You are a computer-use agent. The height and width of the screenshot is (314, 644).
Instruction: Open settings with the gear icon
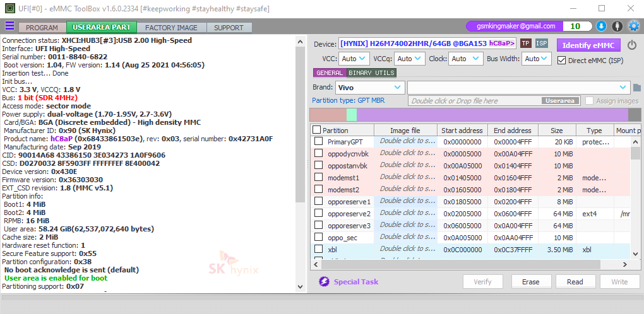[x=634, y=26]
